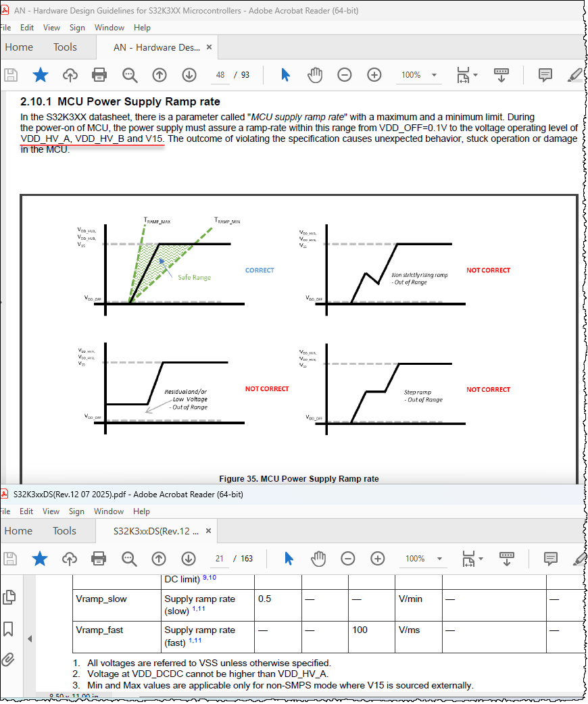
Task: Click footnote link 1,11 beside Supply ramp rate (fast)
Action: 195,640
